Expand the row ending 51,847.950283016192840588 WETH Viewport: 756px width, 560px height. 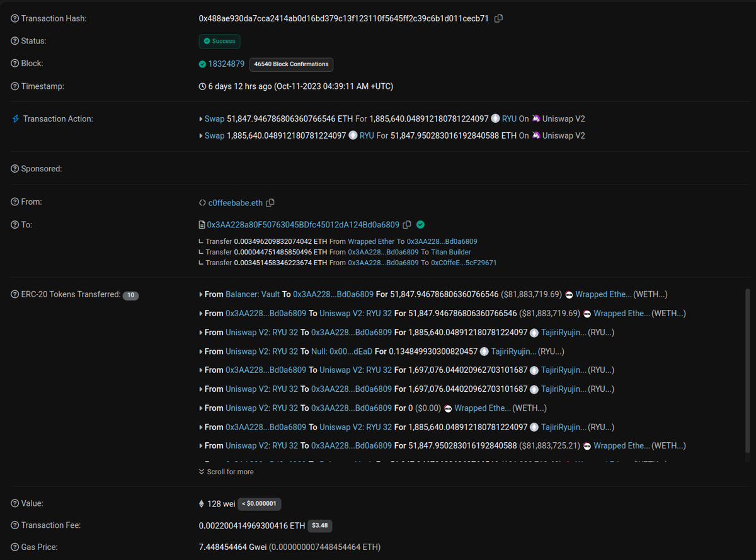coord(201,446)
